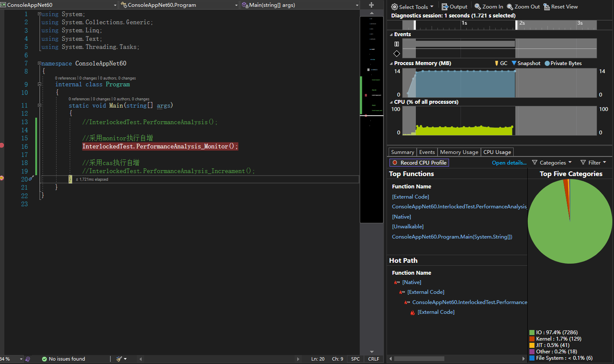The width and height of the screenshot is (614, 364).
Task: Click the break events pause icon
Action: coord(397,44)
